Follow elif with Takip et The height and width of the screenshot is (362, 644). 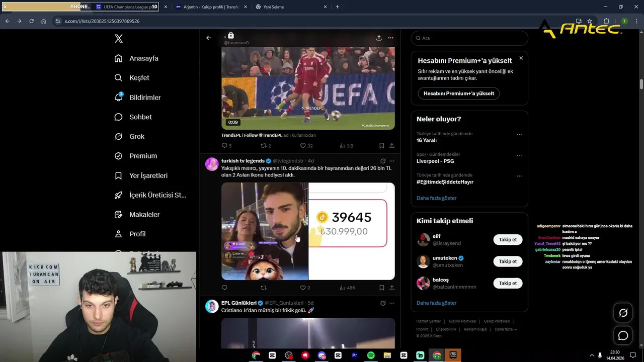click(508, 240)
